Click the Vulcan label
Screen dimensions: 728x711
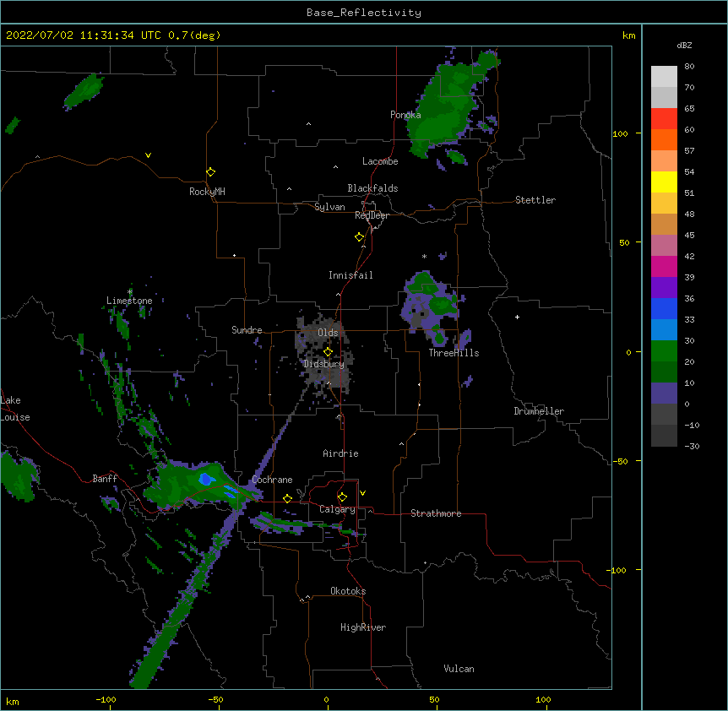click(459, 669)
